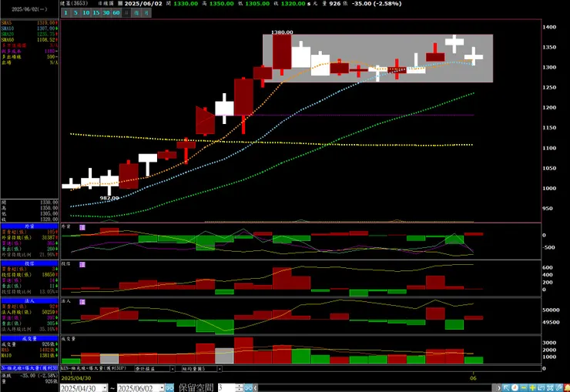Click the tallest red volume bar
The image size is (570, 392).
[x=243, y=350]
